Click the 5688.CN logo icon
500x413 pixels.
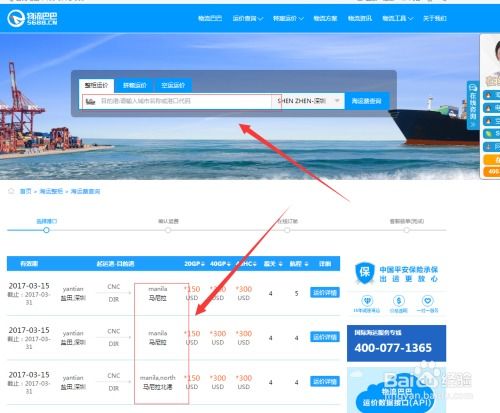tap(16, 18)
